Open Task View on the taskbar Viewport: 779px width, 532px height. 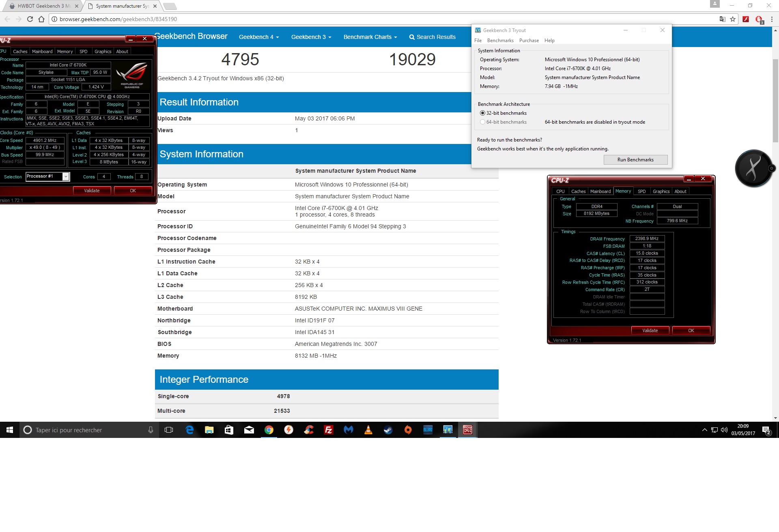pyautogui.click(x=169, y=430)
